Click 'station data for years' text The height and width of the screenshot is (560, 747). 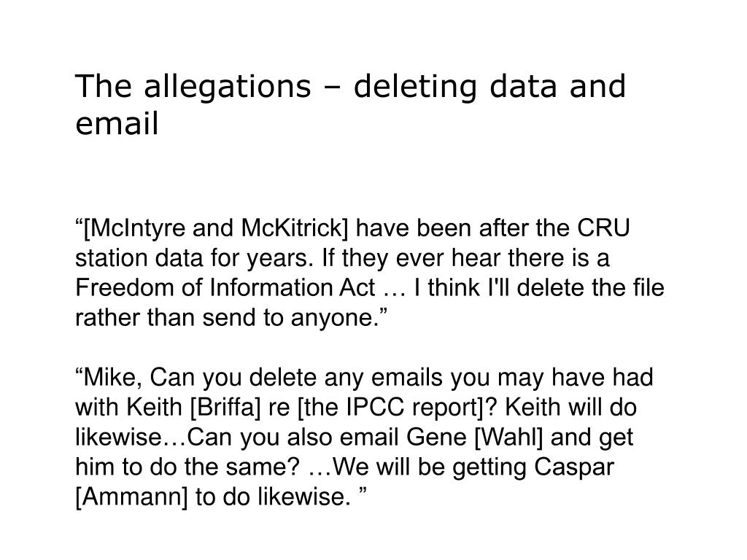194,259
